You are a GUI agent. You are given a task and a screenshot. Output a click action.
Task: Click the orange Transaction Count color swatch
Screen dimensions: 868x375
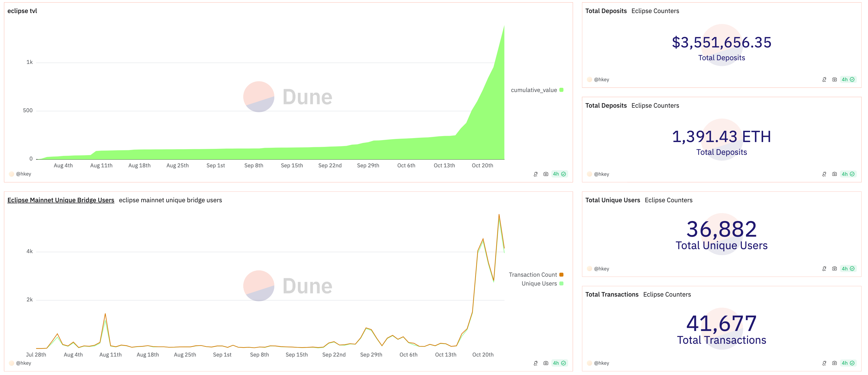tap(561, 275)
